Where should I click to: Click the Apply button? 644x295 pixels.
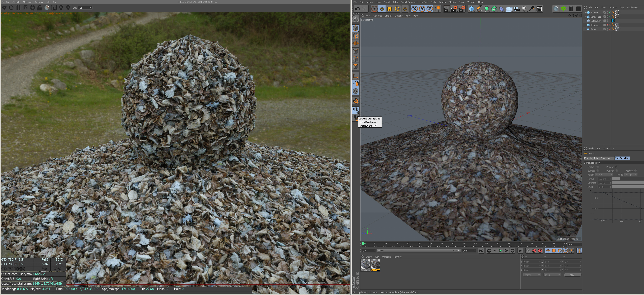(x=572, y=275)
